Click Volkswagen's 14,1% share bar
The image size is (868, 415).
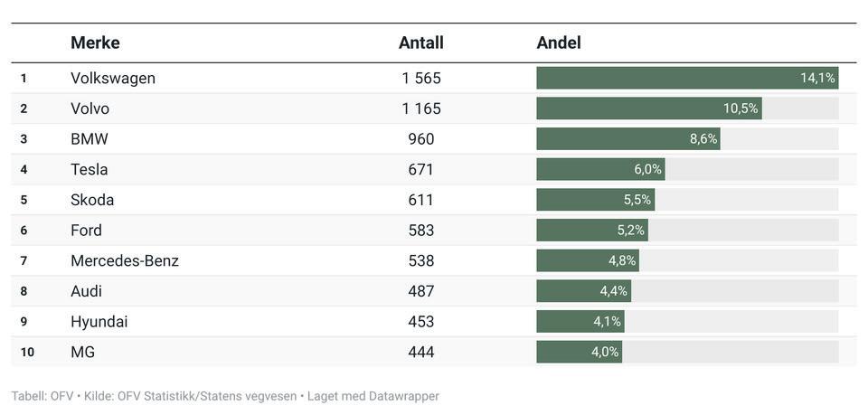click(x=687, y=79)
